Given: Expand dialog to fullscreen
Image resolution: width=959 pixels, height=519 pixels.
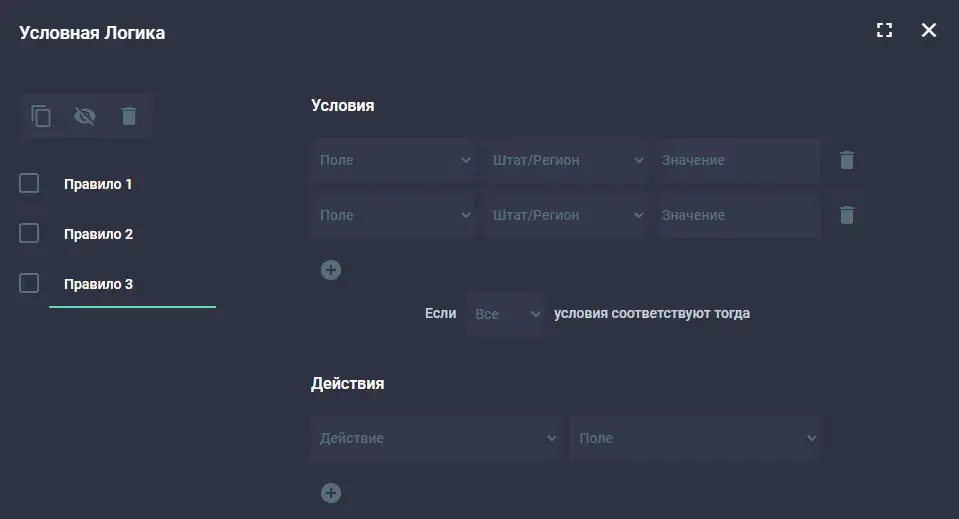Looking at the screenshot, I should 884,30.
